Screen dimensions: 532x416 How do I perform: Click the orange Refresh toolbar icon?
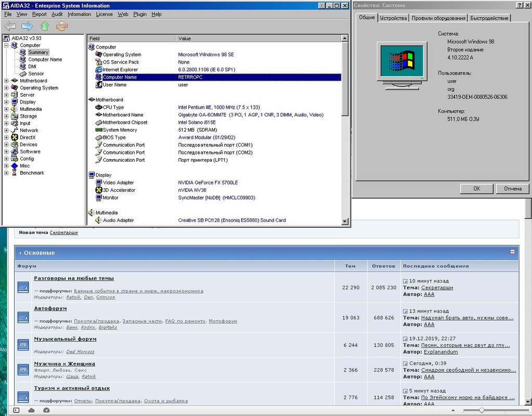[x=62, y=26]
